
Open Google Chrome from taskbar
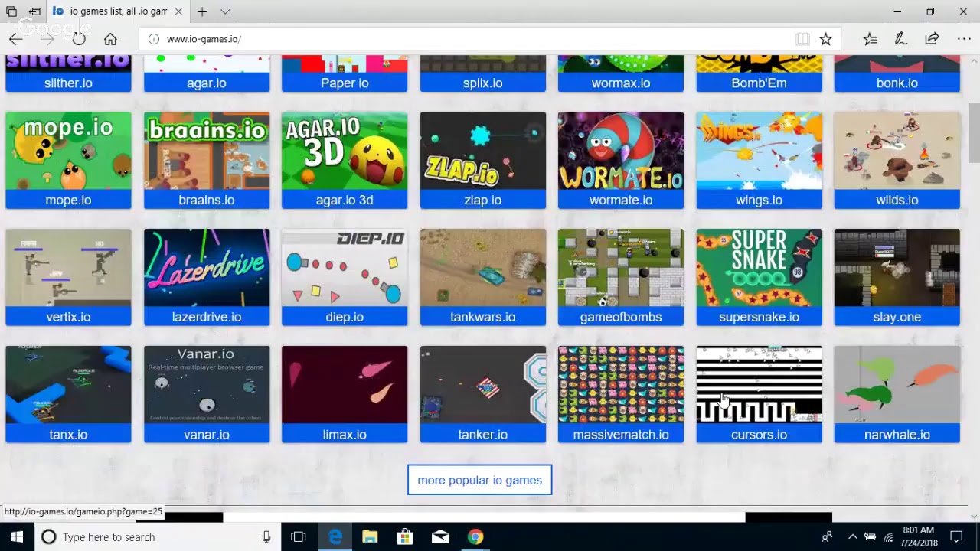(475, 536)
